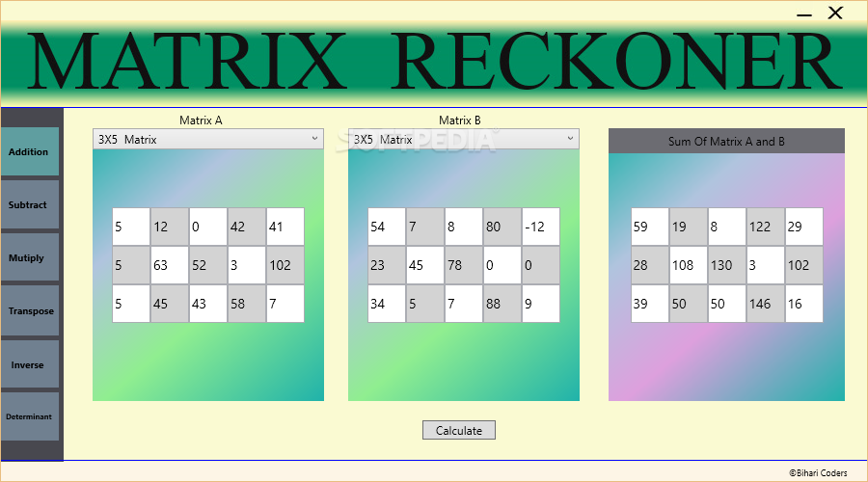Choose the Transpose operation
The width and height of the screenshot is (868, 482).
pos(30,310)
